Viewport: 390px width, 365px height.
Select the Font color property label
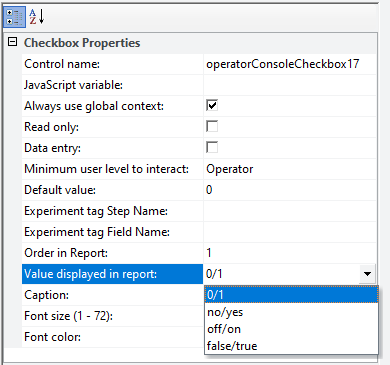pyautogui.click(x=52, y=337)
